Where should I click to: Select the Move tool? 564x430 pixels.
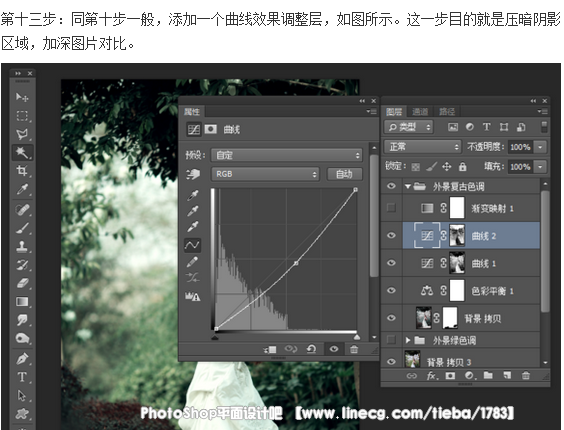22,97
